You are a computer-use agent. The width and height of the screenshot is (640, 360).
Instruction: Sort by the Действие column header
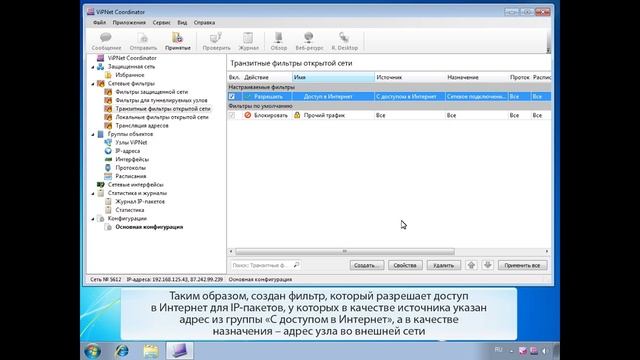(x=267, y=77)
